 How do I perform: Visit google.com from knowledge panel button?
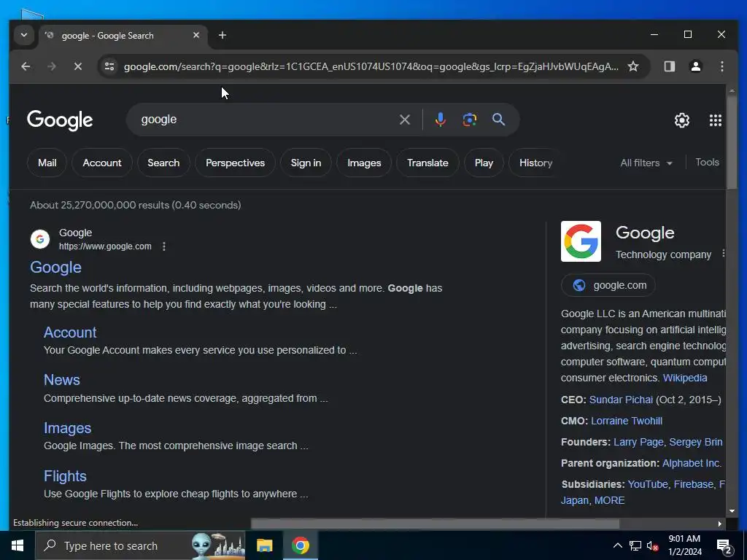coord(608,285)
